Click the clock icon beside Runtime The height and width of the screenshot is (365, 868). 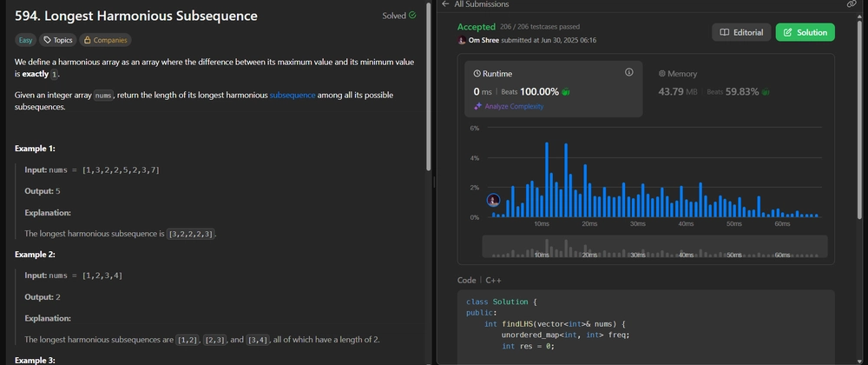pyautogui.click(x=477, y=74)
